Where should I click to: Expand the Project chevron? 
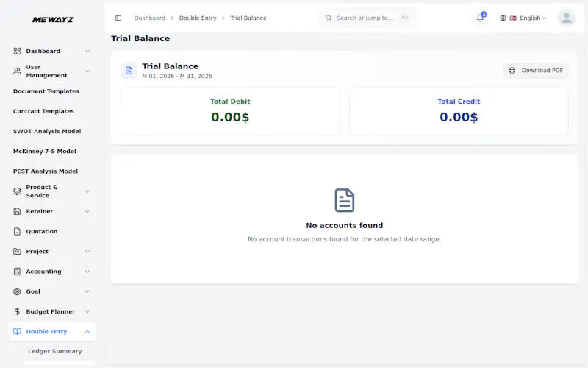click(x=87, y=251)
